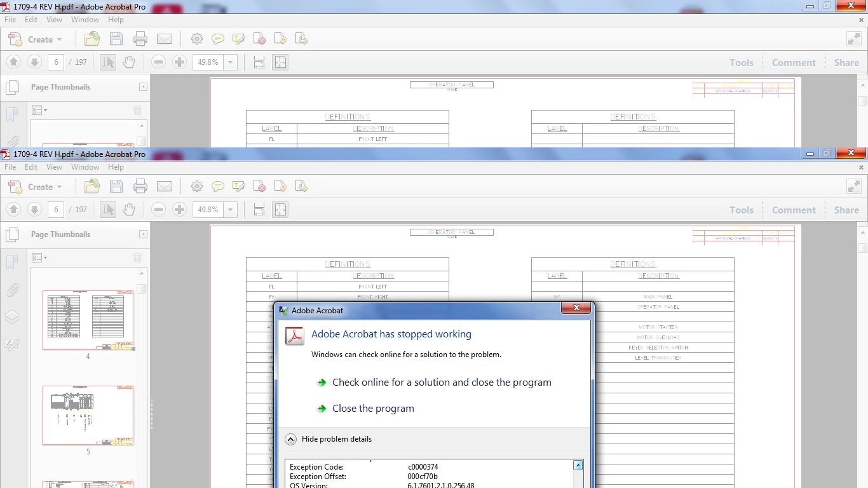The width and height of the screenshot is (868, 488).
Task: Save the file in the front Acrobat window
Action: [x=116, y=187]
